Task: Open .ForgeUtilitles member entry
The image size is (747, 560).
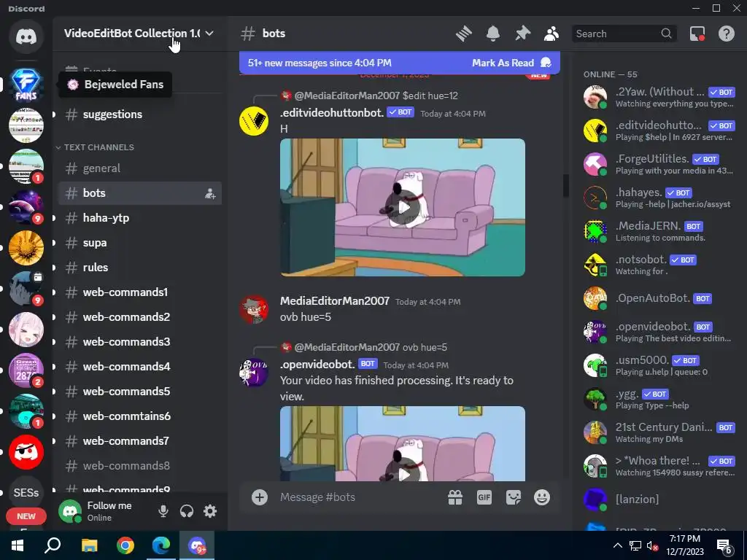Action: click(x=659, y=164)
